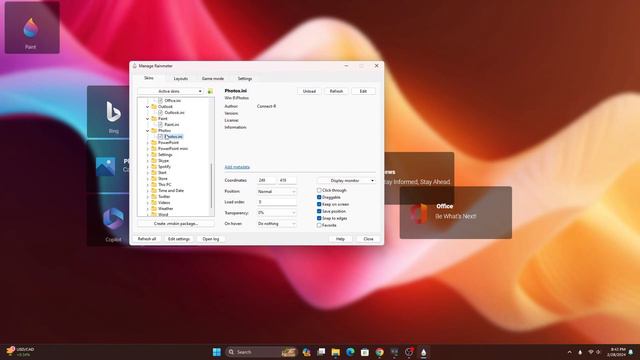Expand the PowerPoint folder arrow
Viewport: 640px width, 360px height.
pos(147,143)
